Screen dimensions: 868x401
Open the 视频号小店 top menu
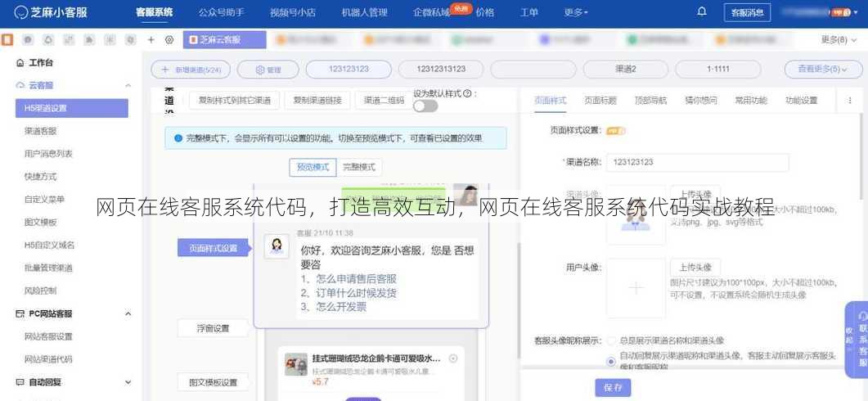point(293,12)
